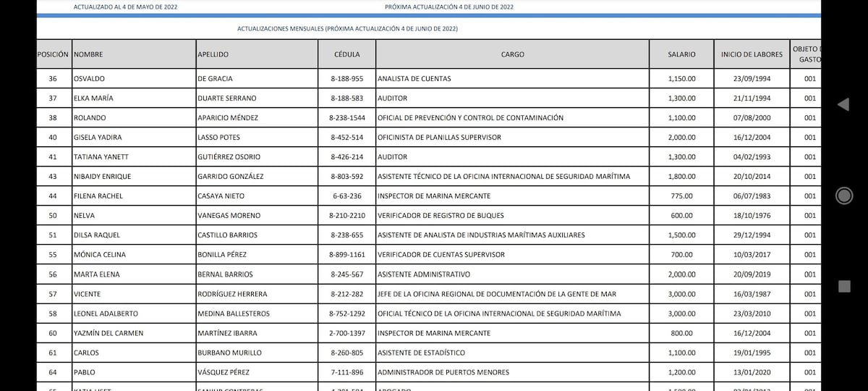Select the OBJETO DE GASTO header
The height and width of the screenshot is (391, 868).
[x=807, y=54]
